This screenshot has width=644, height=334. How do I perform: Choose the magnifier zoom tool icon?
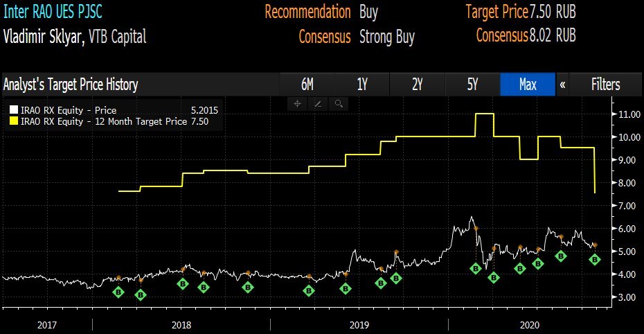pyautogui.click(x=339, y=104)
